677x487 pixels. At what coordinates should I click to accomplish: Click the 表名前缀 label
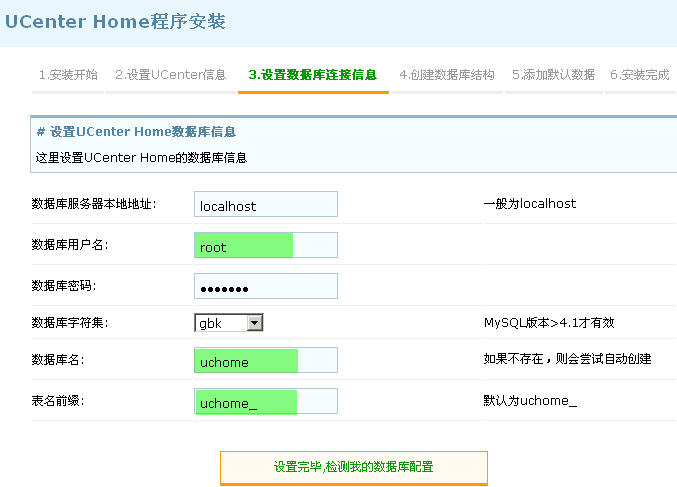coord(58,401)
